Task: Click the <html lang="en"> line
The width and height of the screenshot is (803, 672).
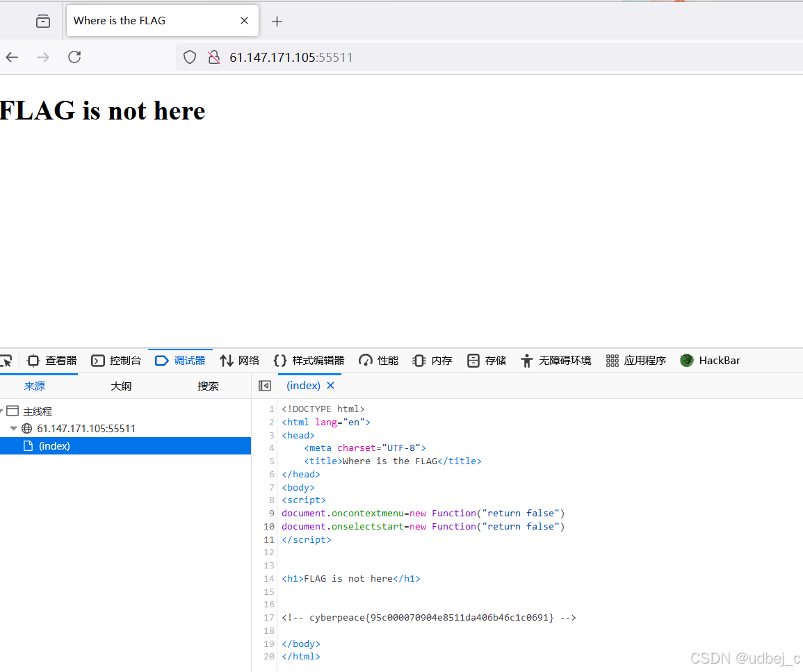Action: point(325,423)
